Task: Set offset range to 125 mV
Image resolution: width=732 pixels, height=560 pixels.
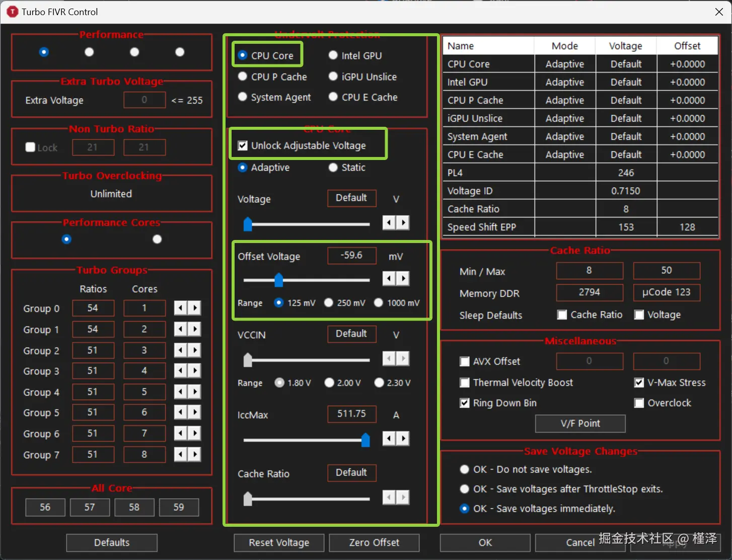Action: [279, 303]
